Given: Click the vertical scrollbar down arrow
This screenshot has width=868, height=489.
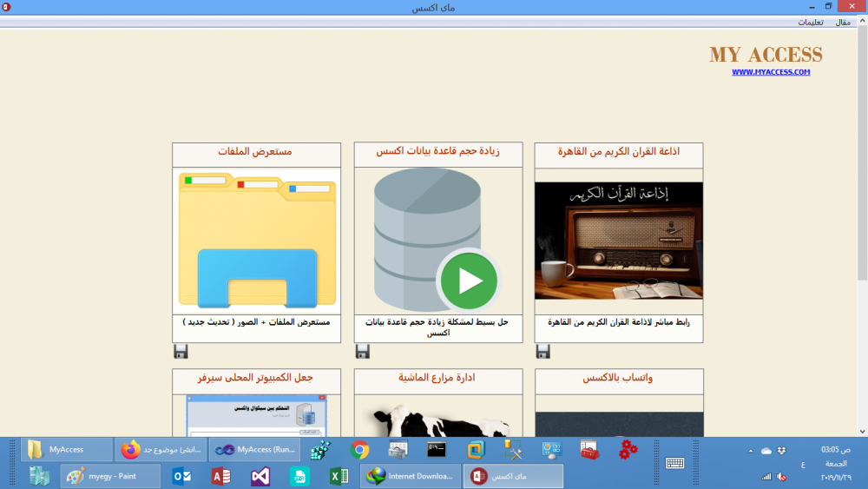Looking at the screenshot, I should click(863, 432).
